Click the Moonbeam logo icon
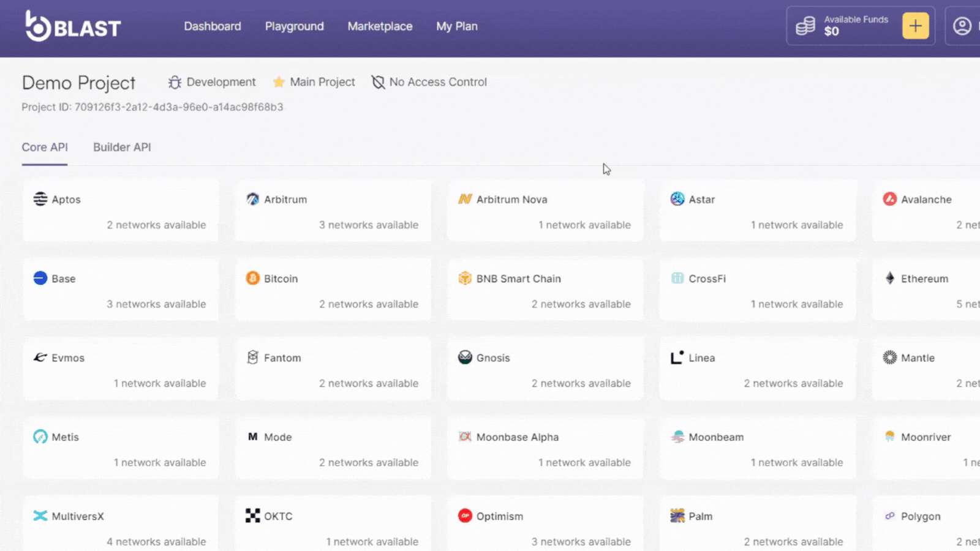 [x=677, y=437]
